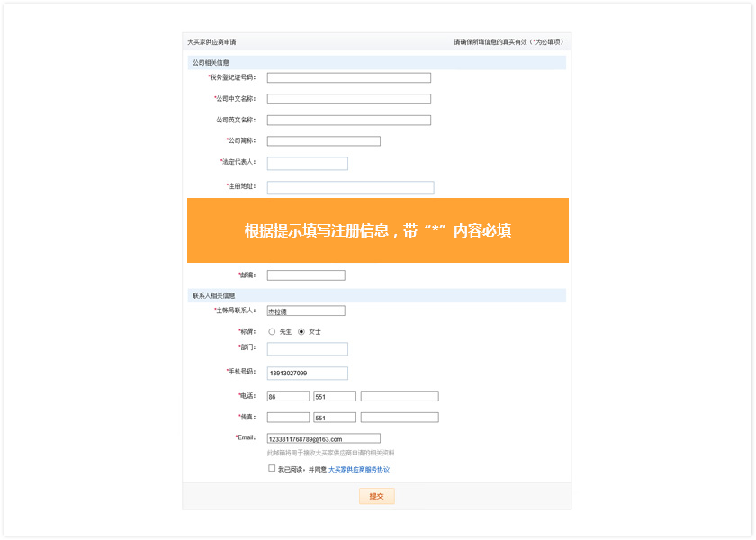Focus the 手机号码 field showing 13913027099
756x540 pixels.
click(x=307, y=373)
